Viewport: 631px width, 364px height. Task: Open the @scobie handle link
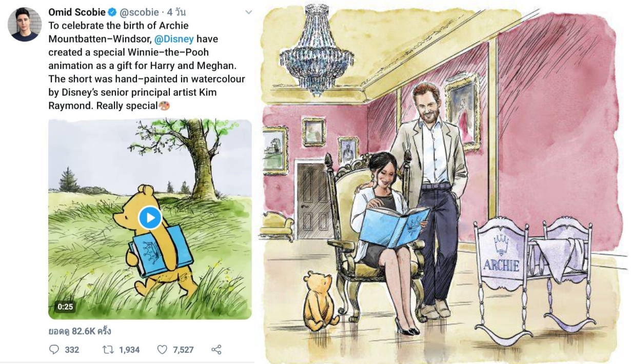click(x=140, y=12)
